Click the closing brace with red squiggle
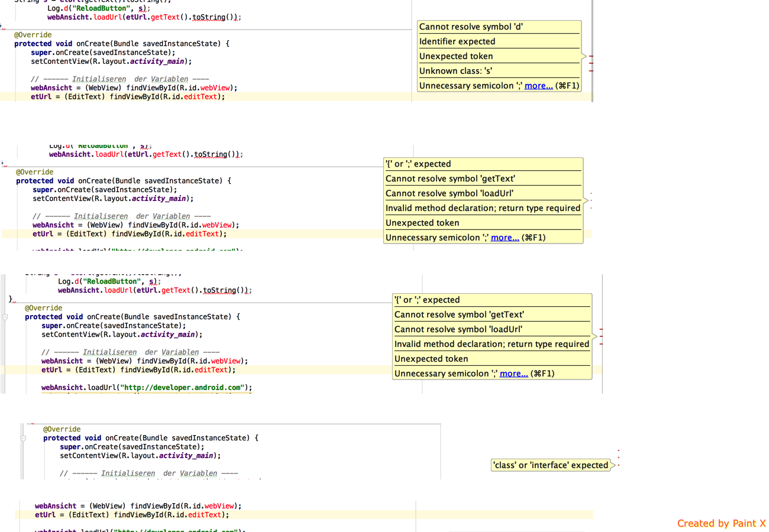The height and width of the screenshot is (532, 769). tap(11, 299)
